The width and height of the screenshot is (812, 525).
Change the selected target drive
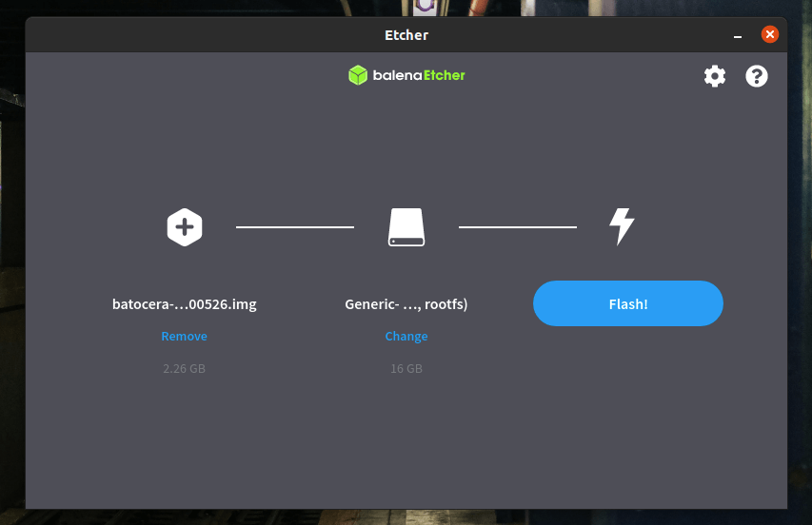[x=406, y=336]
